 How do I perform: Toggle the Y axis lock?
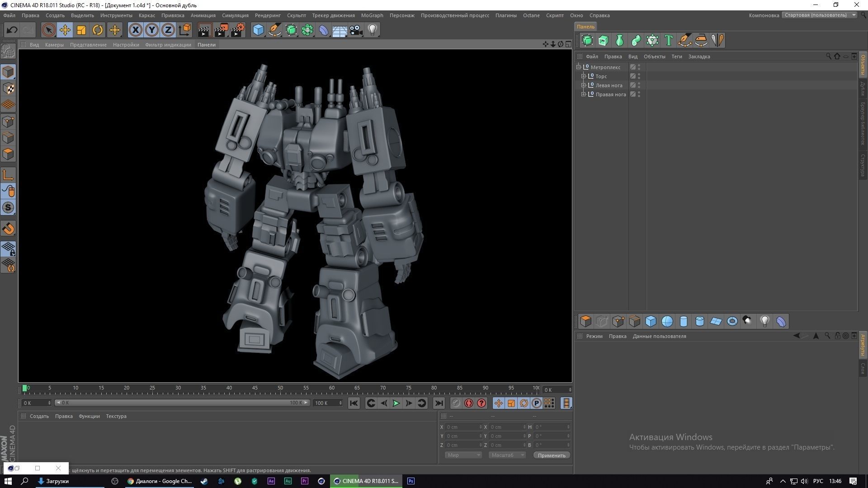click(151, 30)
